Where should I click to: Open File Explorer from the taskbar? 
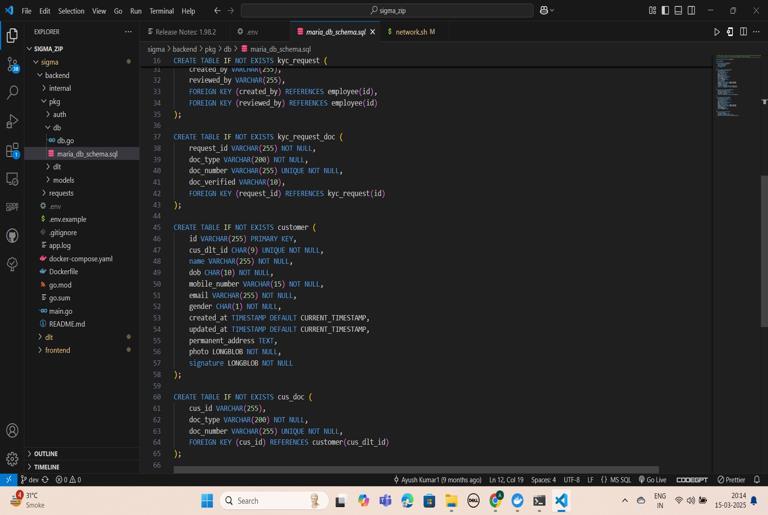(x=451, y=501)
